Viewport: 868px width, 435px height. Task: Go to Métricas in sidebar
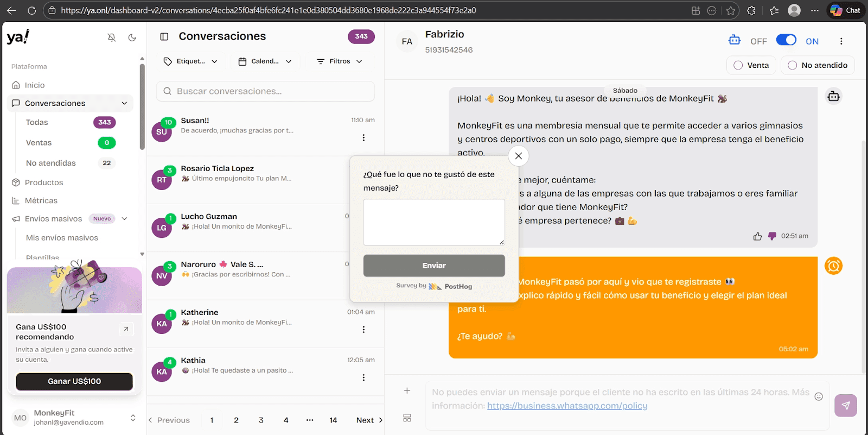tap(41, 200)
